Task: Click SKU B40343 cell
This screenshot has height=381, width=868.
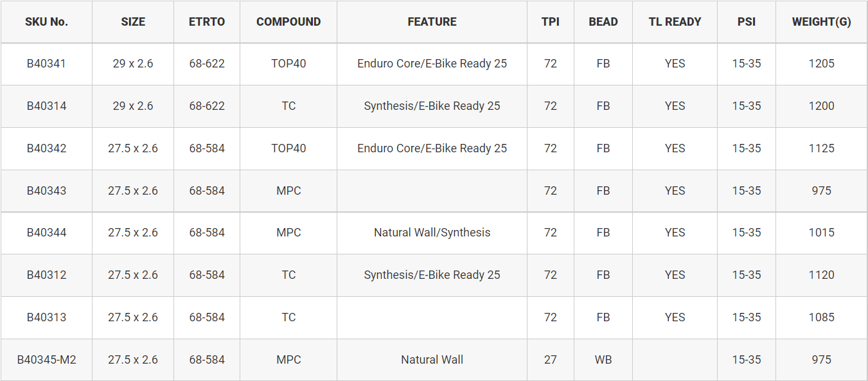Action: click(46, 191)
